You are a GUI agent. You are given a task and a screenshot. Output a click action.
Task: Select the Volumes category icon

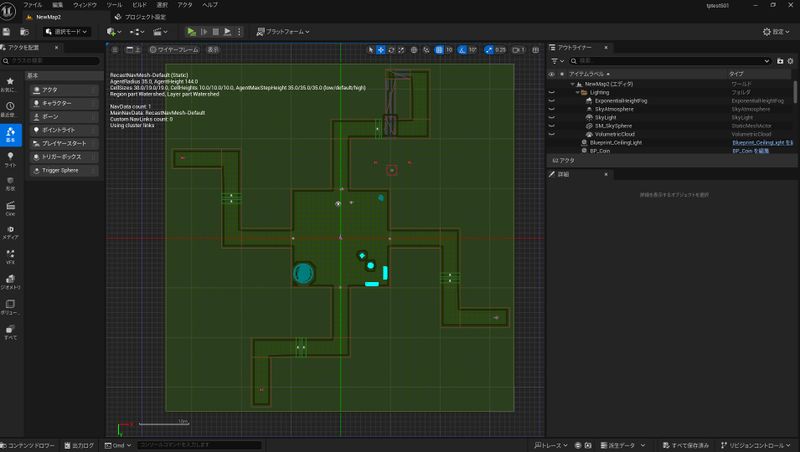[10, 307]
